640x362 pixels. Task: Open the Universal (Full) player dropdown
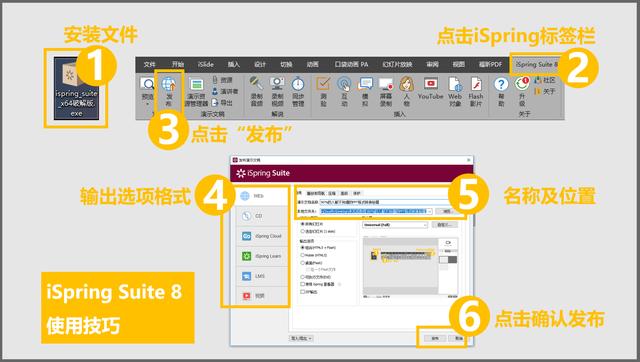point(395,225)
